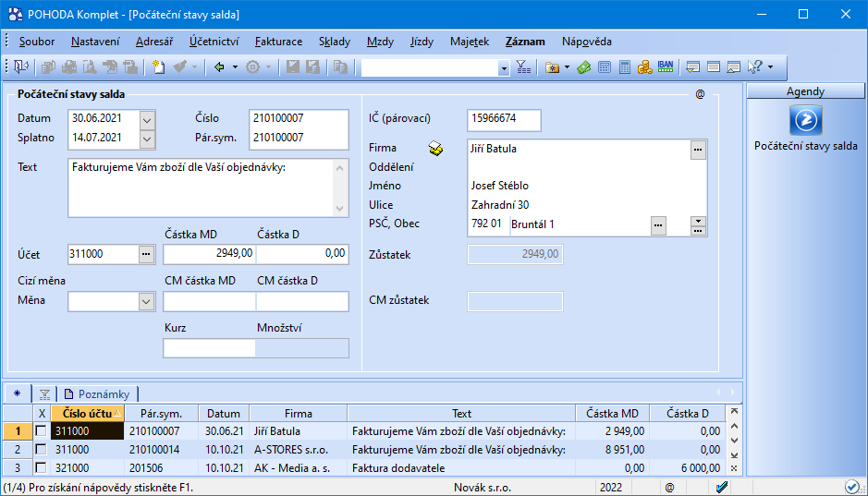Click the plain panel layout icon
Image resolution: width=868 pixels, height=496 pixels.
(x=714, y=67)
